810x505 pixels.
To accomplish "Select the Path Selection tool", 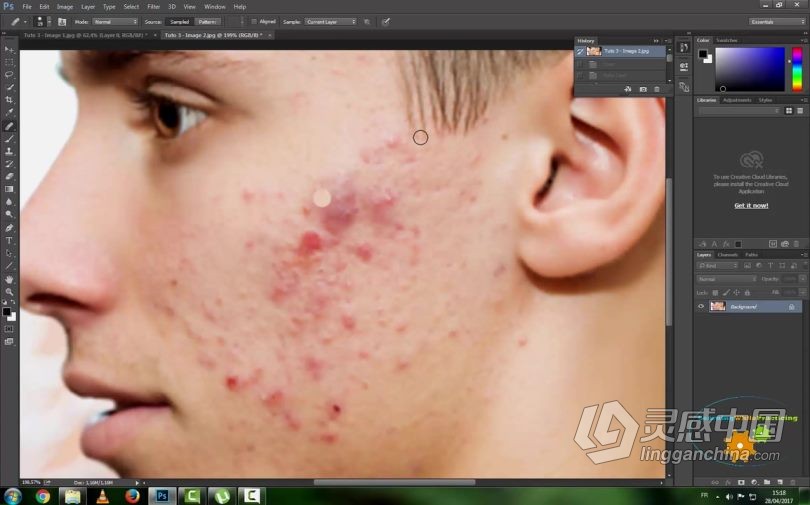I will [x=9, y=253].
